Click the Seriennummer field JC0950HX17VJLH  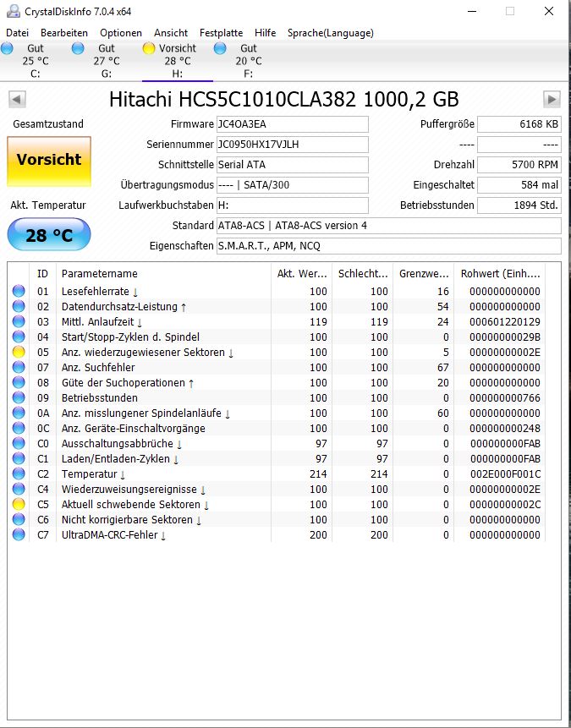click(x=292, y=145)
